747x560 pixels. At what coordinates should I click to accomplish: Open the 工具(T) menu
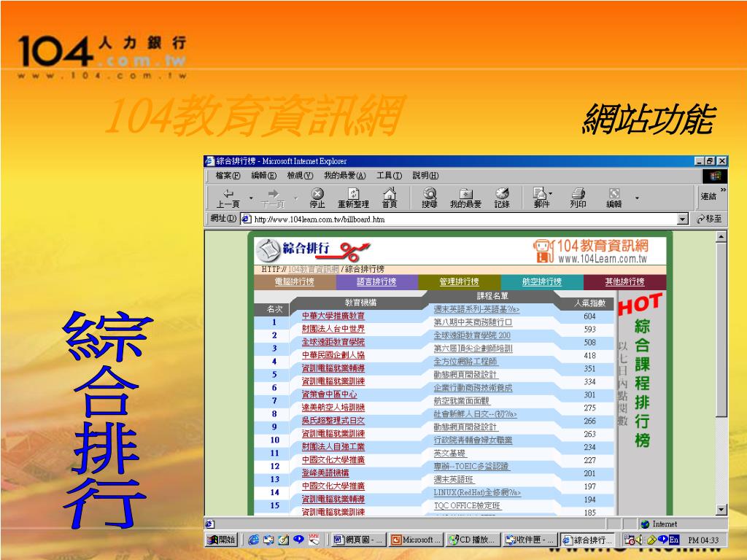[x=390, y=176]
